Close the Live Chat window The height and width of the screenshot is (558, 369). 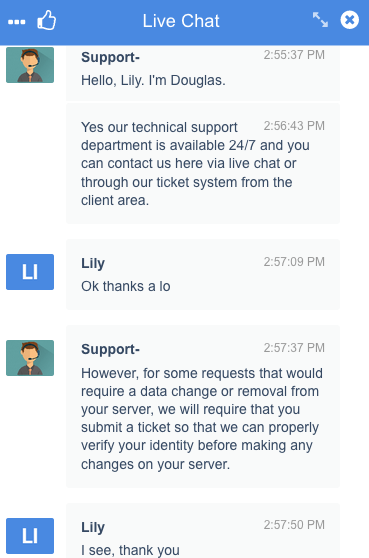(x=349, y=20)
